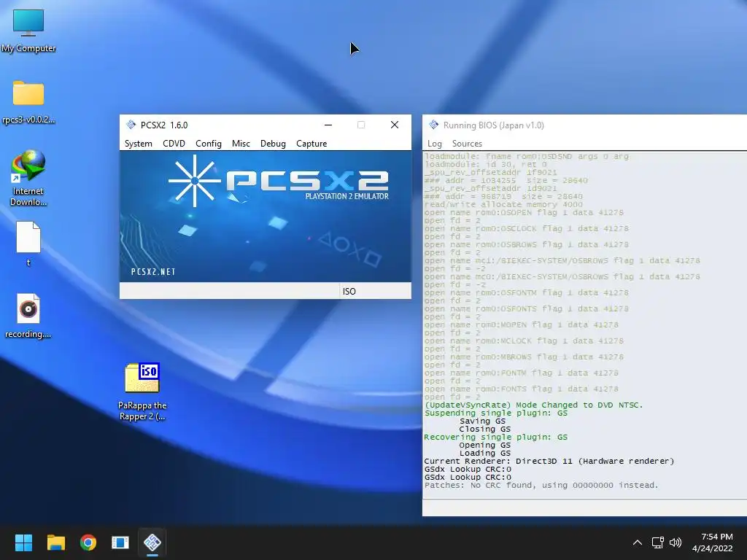The width and height of the screenshot is (747, 560).
Task: Click the '(UpdateVSyncRate) Mode Changed' log line
Action: 533,405
